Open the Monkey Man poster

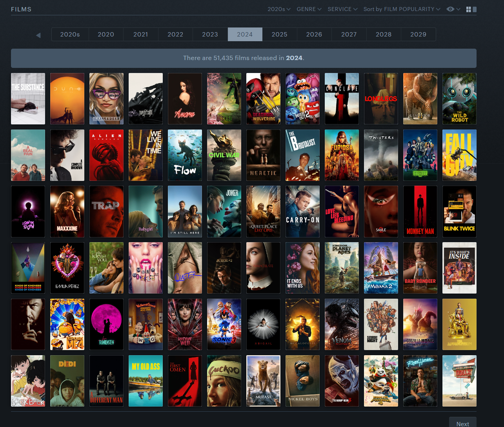point(420,212)
